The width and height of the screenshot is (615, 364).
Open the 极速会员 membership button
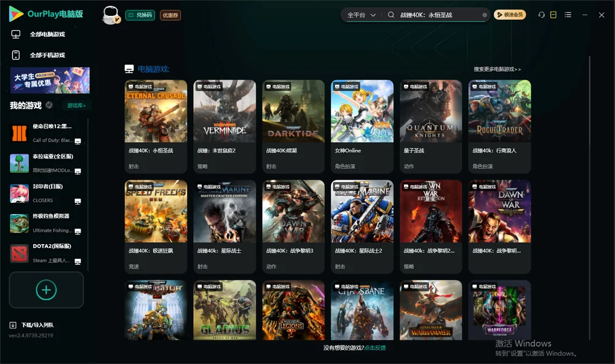[510, 15]
